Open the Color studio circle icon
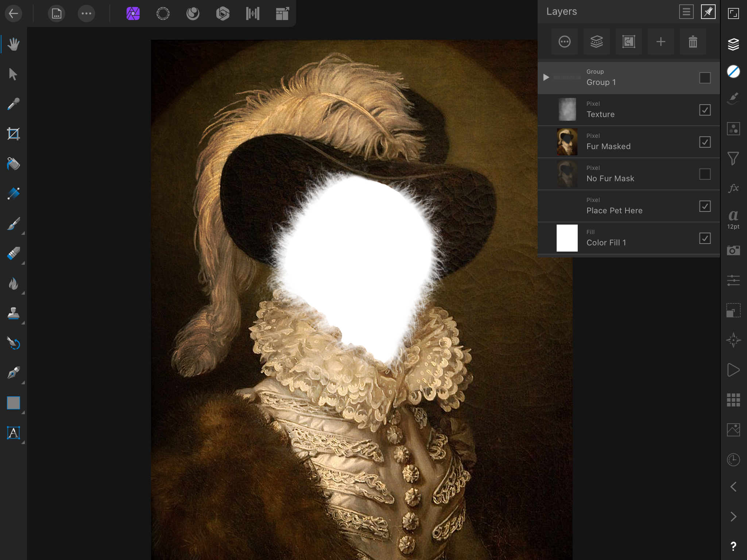The width and height of the screenshot is (747, 560). (734, 71)
